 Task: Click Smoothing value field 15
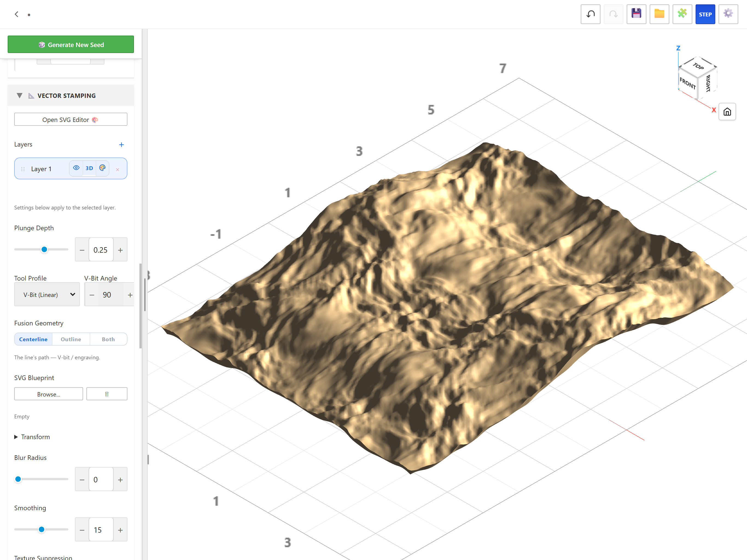point(101,530)
